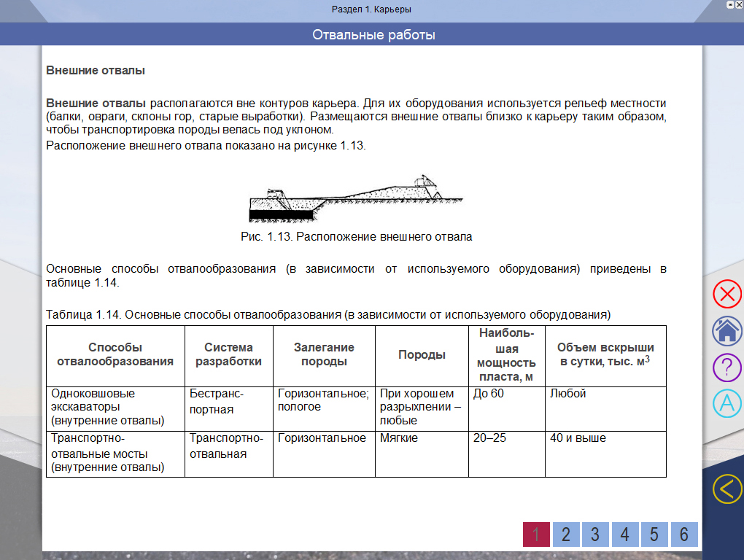Go to the last page 6
The height and width of the screenshot is (560, 744).
point(684,534)
